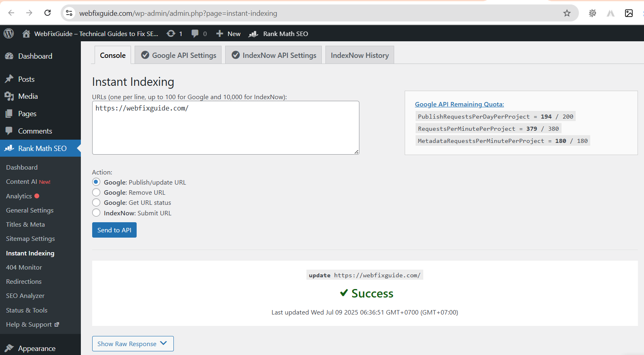Open the WordPress logo menu
Viewport: 644px width, 355px height.
(9, 34)
